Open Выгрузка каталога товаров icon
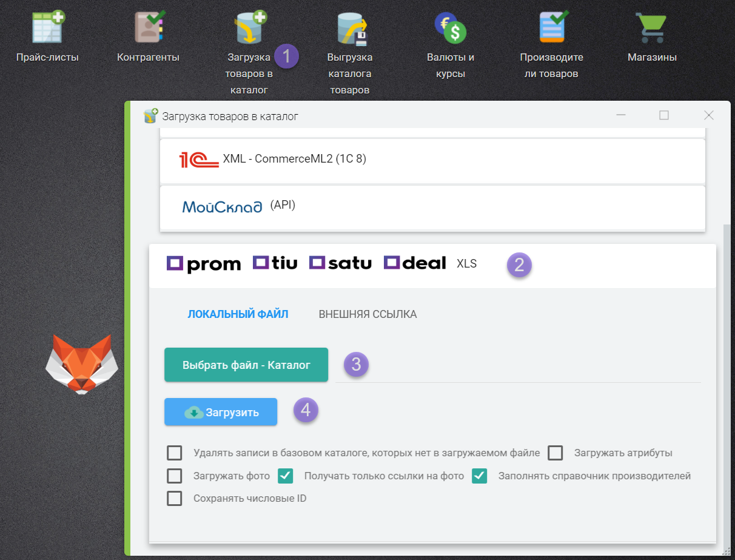 click(351, 29)
